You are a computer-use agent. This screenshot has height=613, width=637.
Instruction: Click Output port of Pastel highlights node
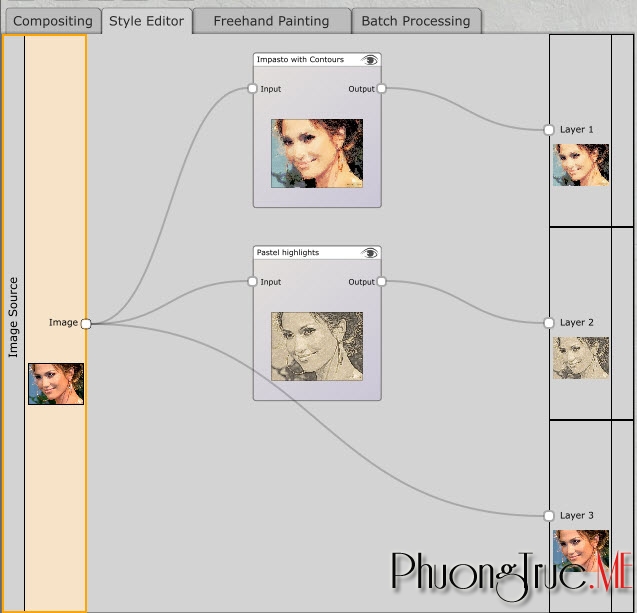381,282
